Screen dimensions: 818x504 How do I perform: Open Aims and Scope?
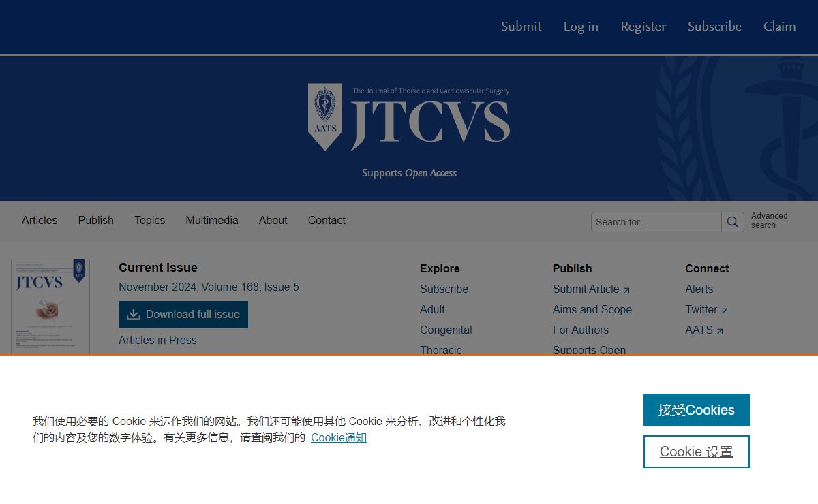(x=592, y=310)
